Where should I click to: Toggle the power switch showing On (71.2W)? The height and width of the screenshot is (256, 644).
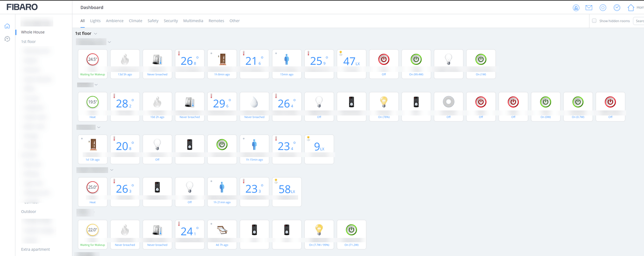(x=351, y=230)
